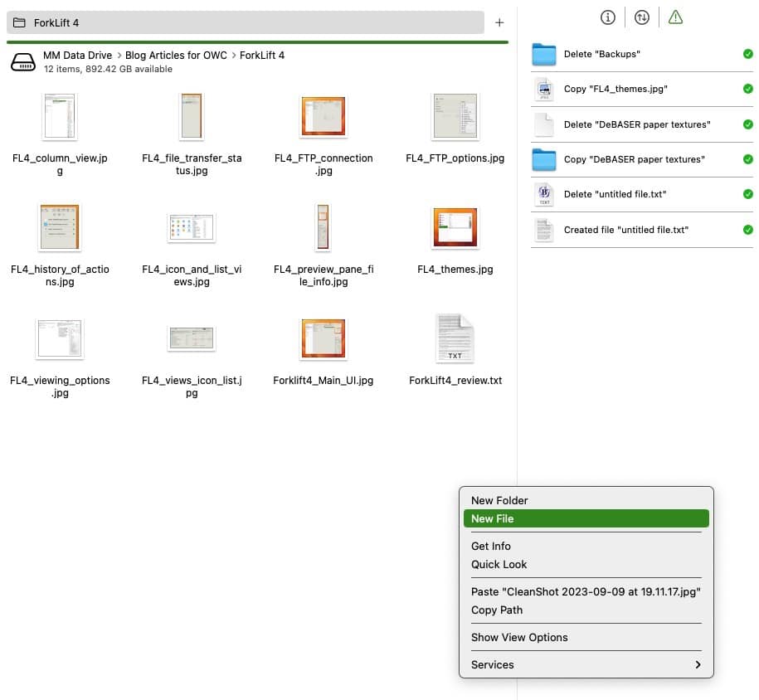
Task: Click Copy Path in context menu
Action: pyautogui.click(x=497, y=610)
